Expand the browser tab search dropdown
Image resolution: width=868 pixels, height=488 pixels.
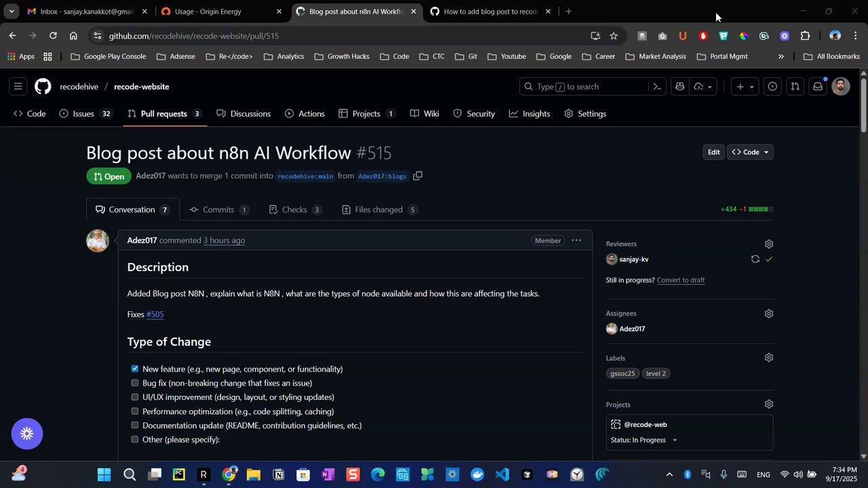[12, 12]
